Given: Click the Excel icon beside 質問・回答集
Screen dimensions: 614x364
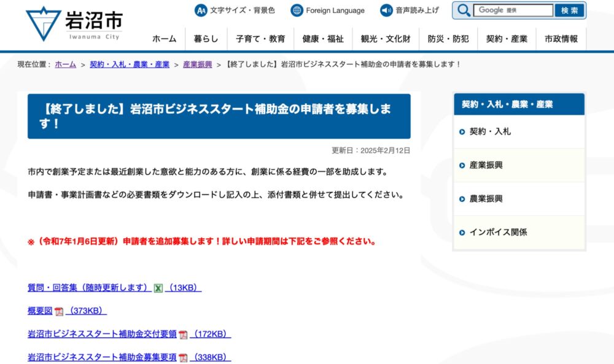Looking at the screenshot, I should 158,288.
